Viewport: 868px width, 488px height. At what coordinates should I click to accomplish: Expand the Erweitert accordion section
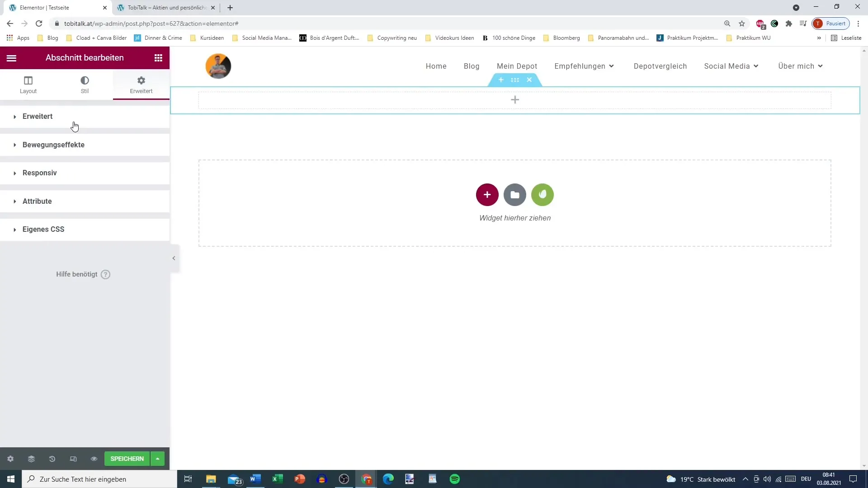(85, 117)
